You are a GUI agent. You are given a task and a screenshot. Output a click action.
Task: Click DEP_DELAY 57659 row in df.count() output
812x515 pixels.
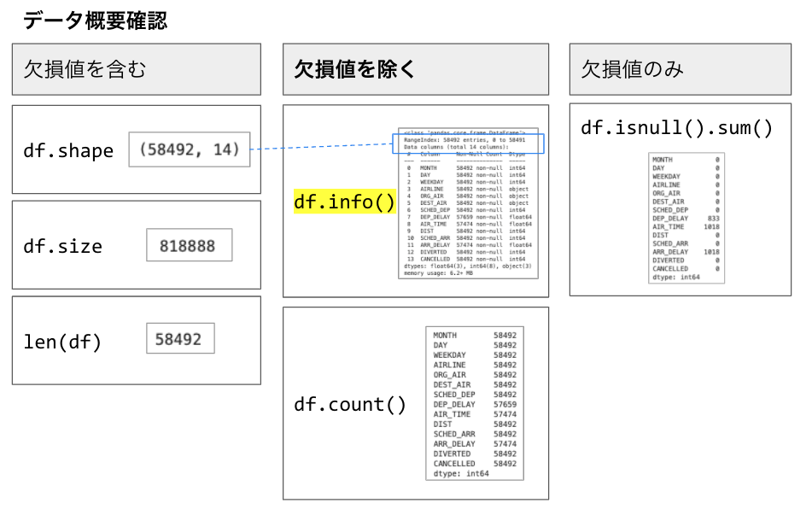click(x=474, y=405)
